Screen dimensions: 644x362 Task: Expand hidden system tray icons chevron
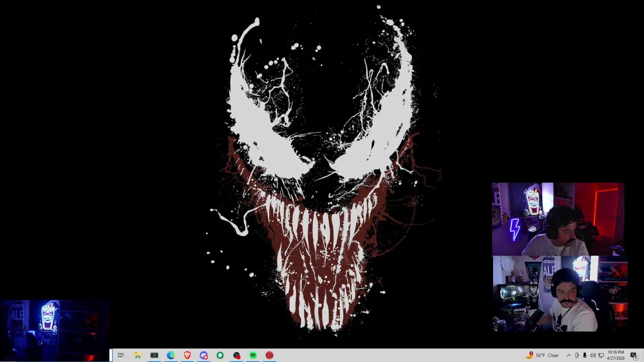point(569,355)
